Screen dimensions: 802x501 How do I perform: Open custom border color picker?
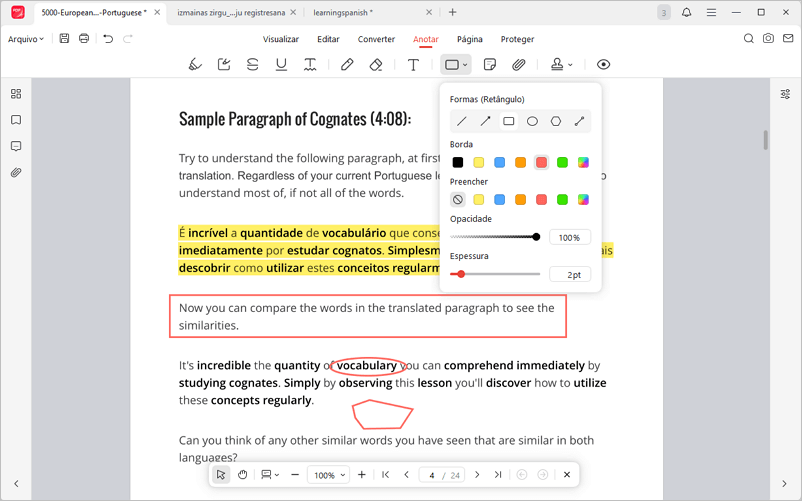point(583,163)
